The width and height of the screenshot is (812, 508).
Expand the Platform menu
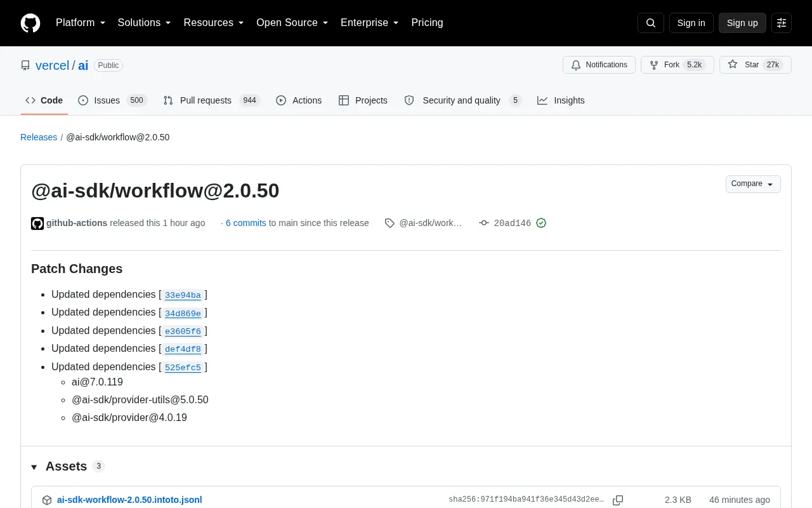[x=81, y=23]
